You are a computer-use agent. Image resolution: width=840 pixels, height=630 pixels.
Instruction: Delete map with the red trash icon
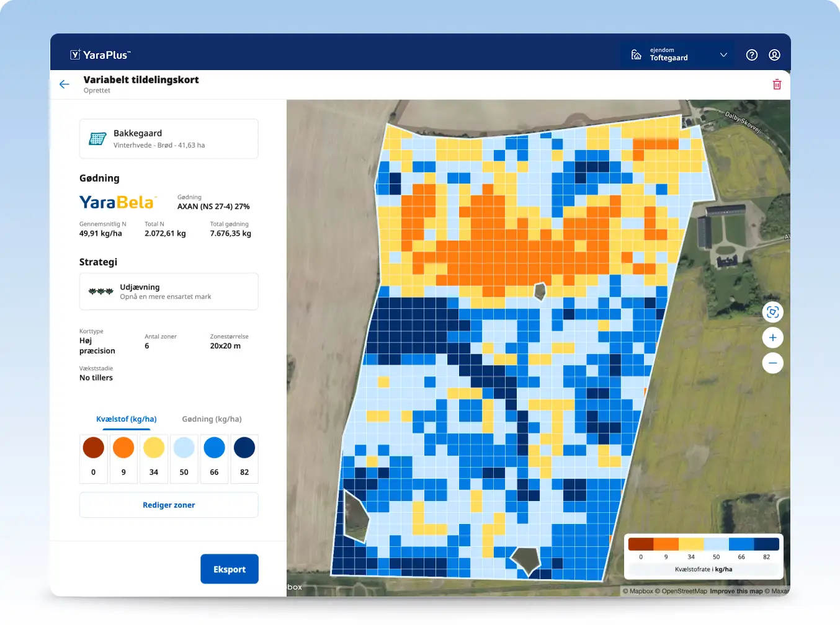pos(777,84)
